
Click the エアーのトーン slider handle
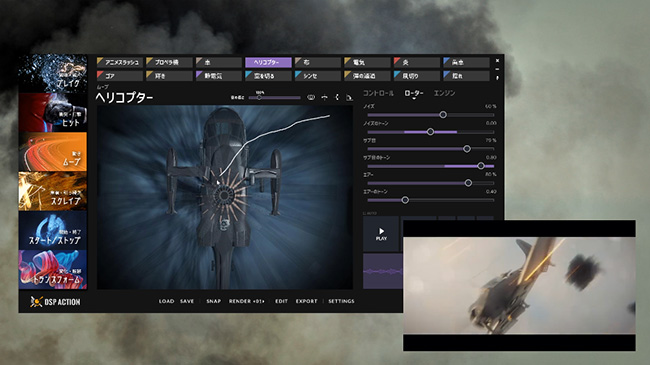(405, 200)
